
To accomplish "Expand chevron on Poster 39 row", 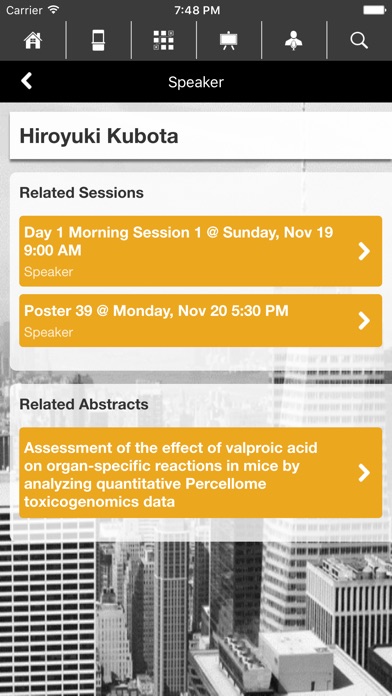I will pos(364,320).
